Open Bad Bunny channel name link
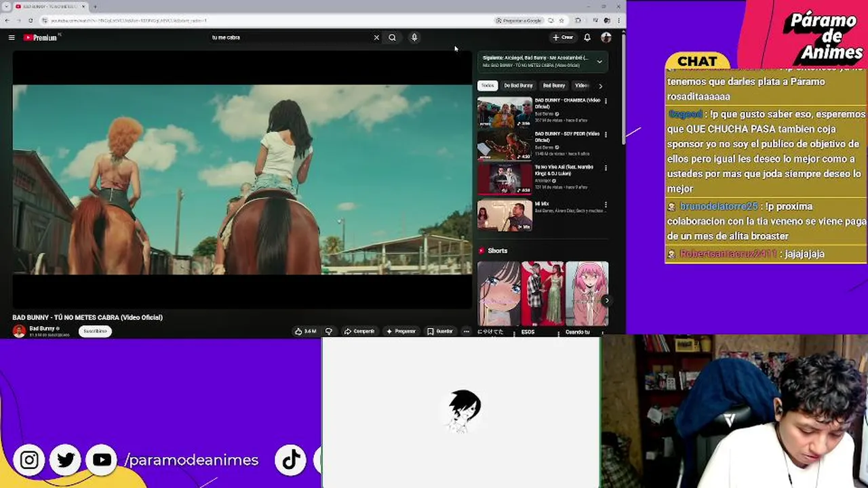The height and width of the screenshot is (488, 868). [41, 329]
